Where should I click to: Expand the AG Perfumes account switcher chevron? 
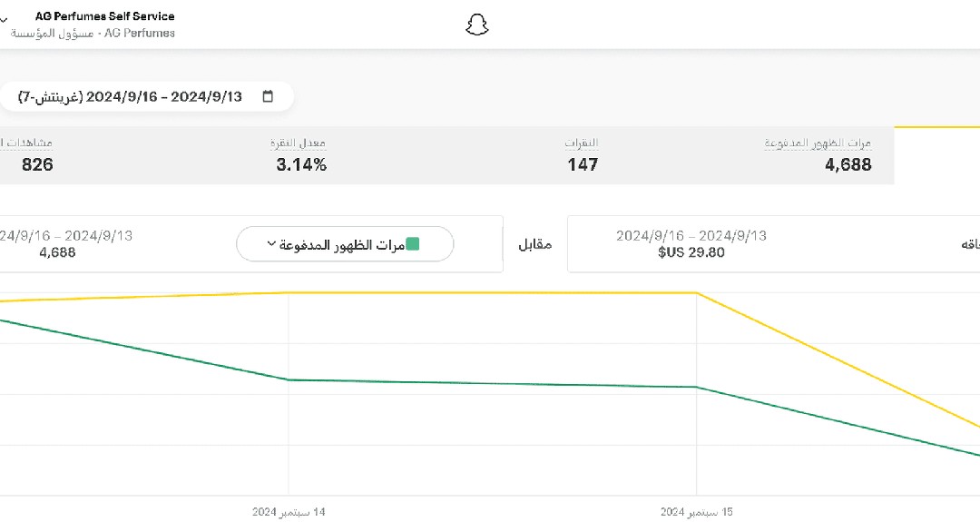coord(5,20)
